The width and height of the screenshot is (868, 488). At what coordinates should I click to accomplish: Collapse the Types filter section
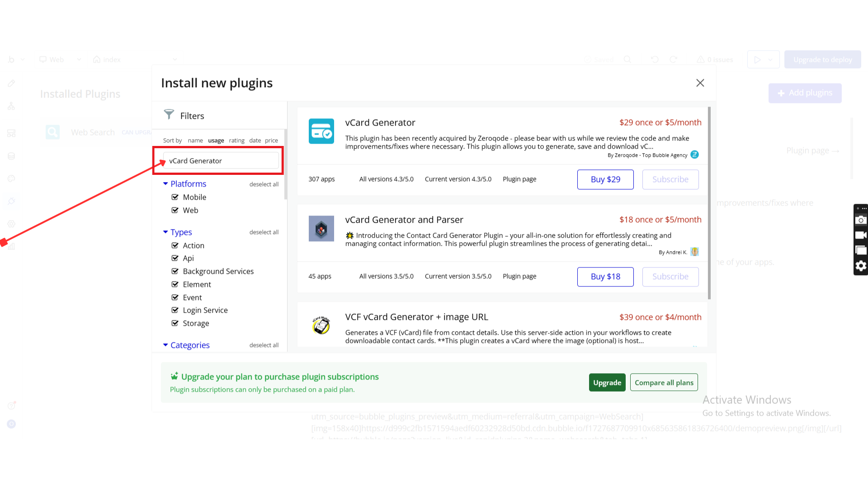[x=165, y=232]
